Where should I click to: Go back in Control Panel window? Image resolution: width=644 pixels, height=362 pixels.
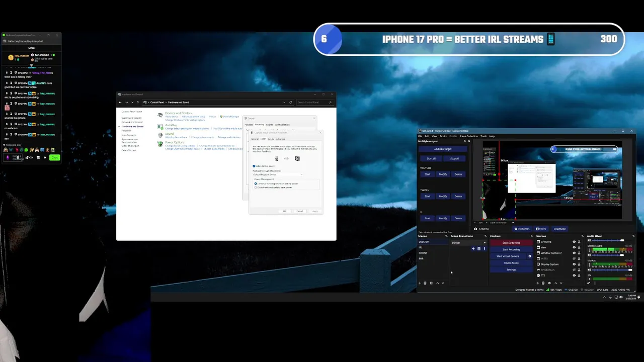pos(120,102)
